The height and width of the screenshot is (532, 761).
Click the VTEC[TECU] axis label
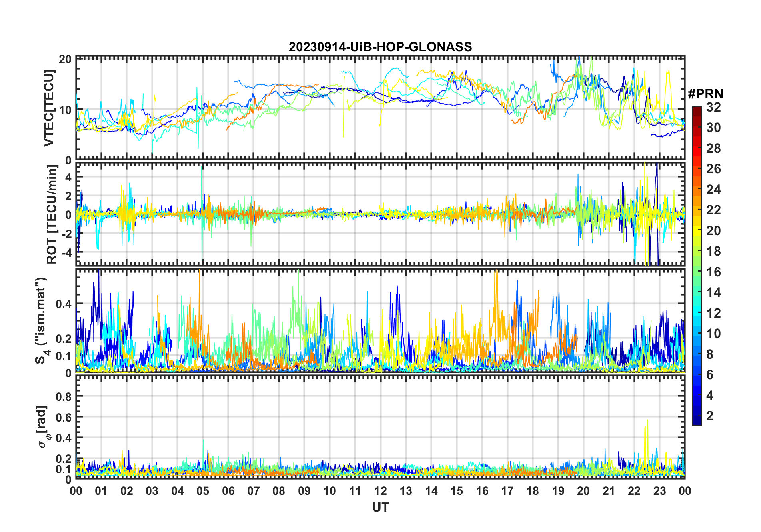(49, 108)
